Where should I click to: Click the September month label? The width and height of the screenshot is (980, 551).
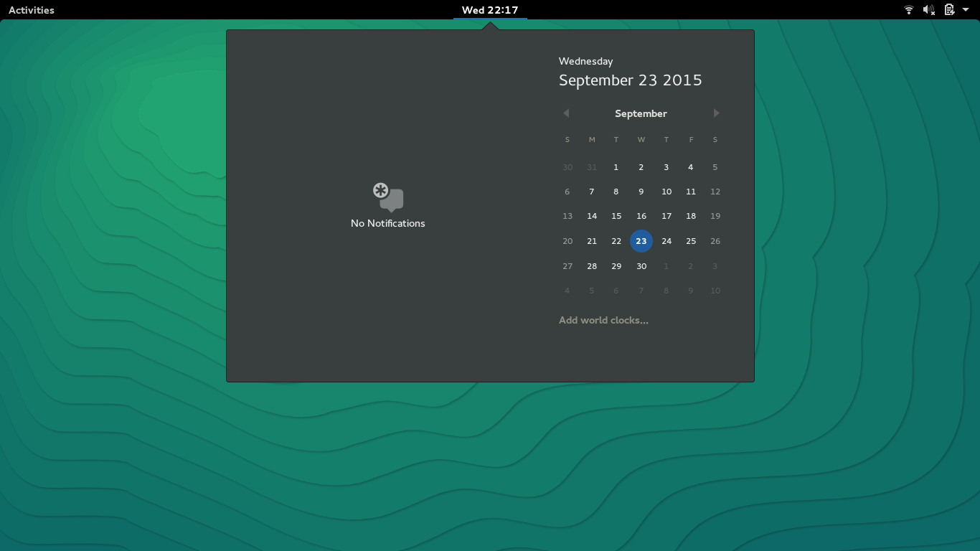pyautogui.click(x=641, y=113)
